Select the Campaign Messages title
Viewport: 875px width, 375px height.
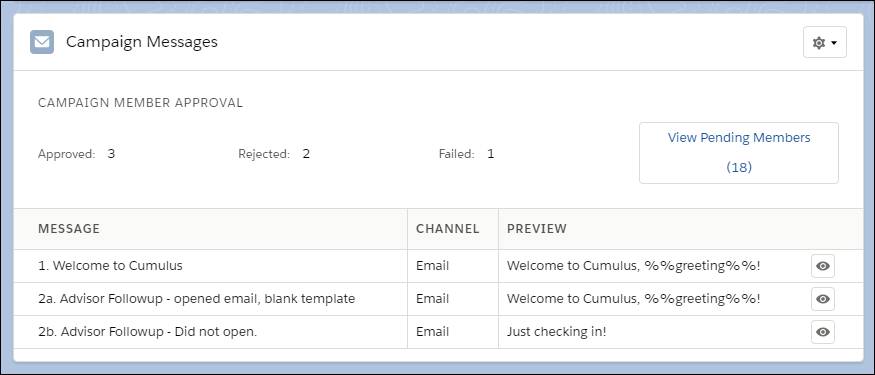point(142,42)
